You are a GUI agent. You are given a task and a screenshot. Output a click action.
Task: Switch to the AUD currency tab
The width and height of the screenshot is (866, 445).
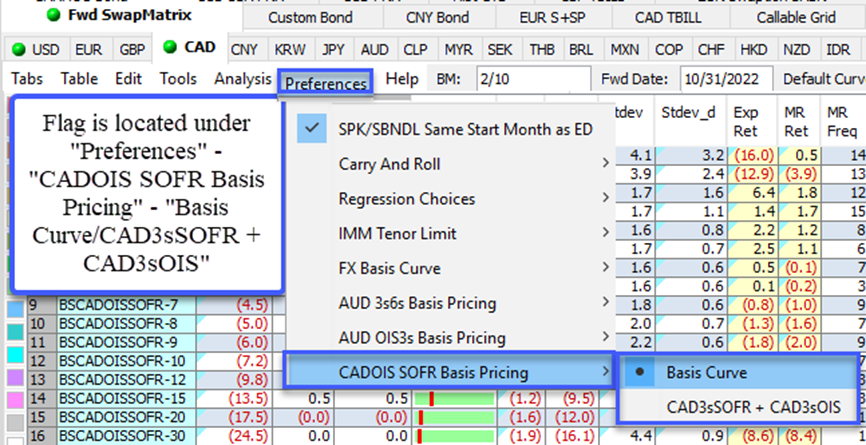coord(374,50)
